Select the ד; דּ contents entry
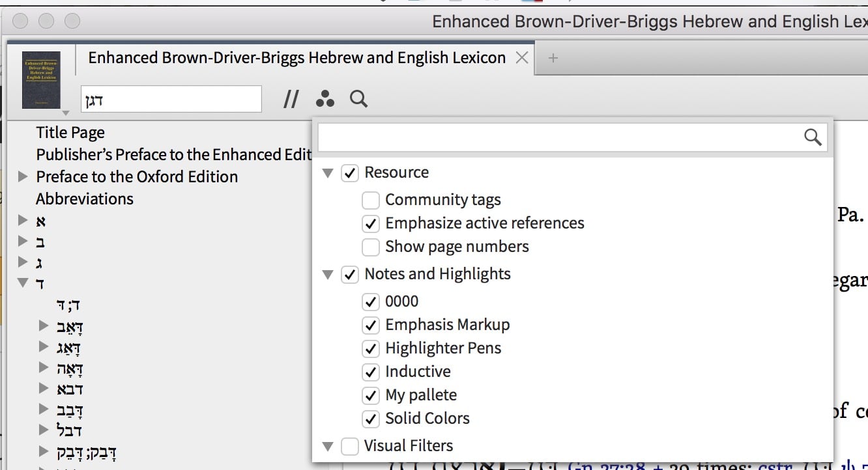Image resolution: width=868 pixels, height=470 pixels. point(68,305)
